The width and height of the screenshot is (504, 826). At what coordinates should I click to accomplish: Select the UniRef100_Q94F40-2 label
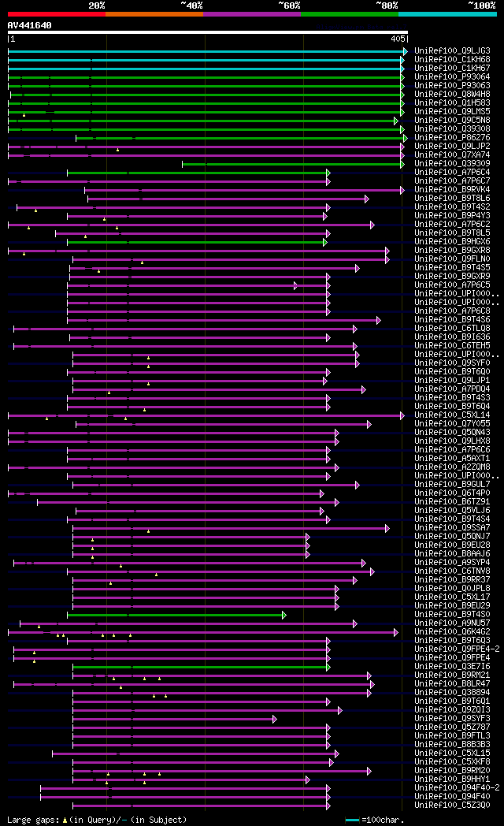pyautogui.click(x=457, y=789)
